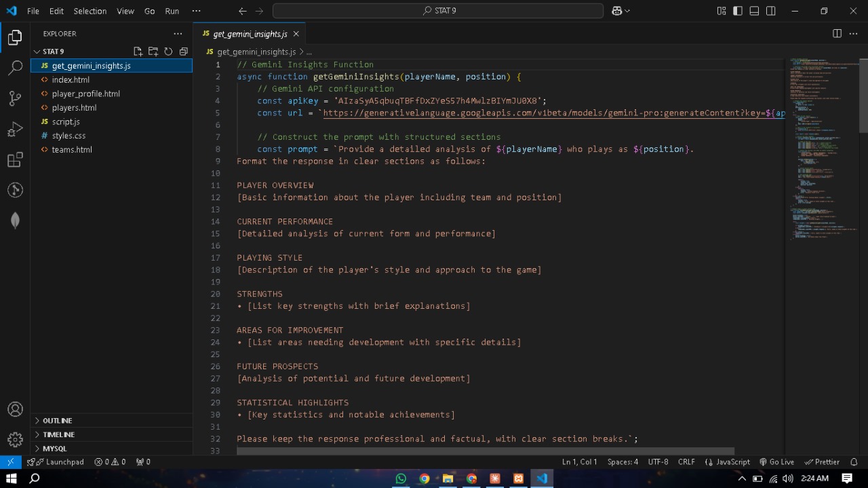Change Spaces: 4 indentation setting
The width and height of the screenshot is (868, 488).
click(x=623, y=462)
